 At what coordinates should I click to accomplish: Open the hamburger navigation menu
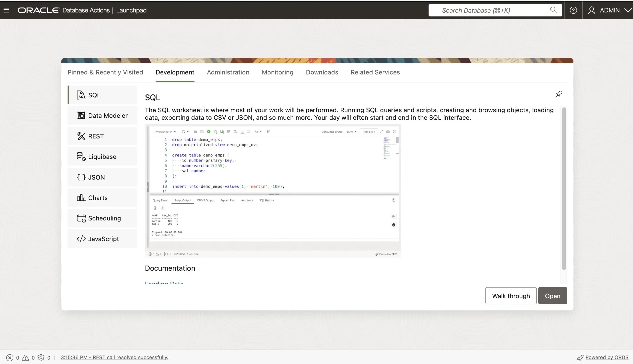click(6, 10)
